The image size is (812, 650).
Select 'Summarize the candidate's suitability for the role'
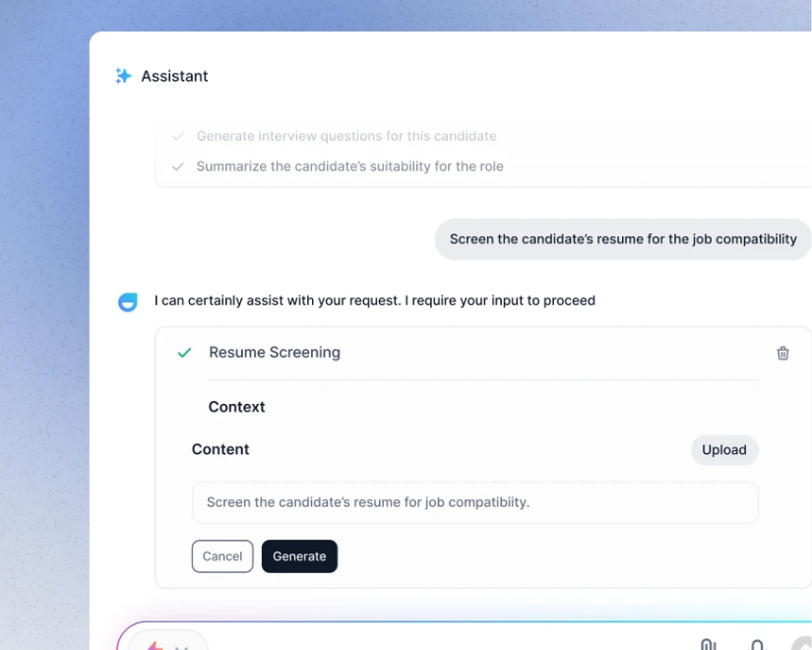(x=349, y=166)
